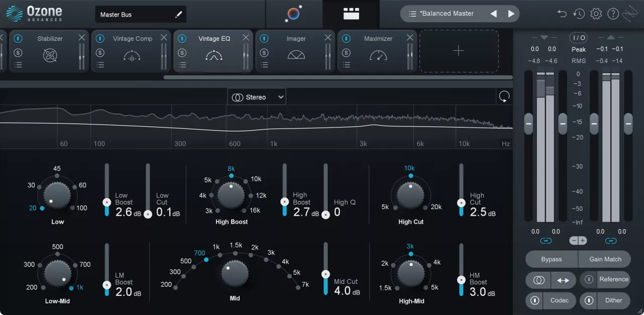644x315 pixels.
Task: Enable the Dither power toggle
Action: tap(589, 301)
